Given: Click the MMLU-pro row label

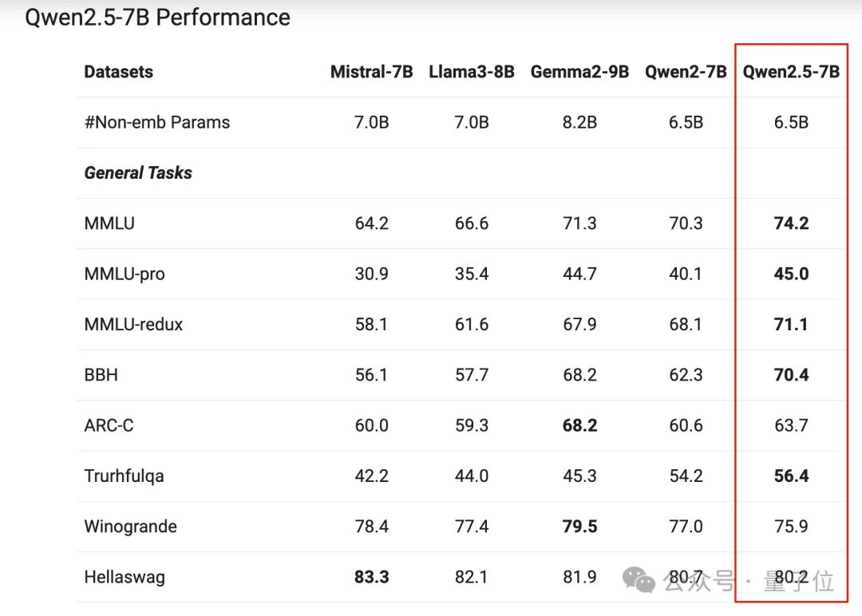Looking at the screenshot, I should [125, 274].
